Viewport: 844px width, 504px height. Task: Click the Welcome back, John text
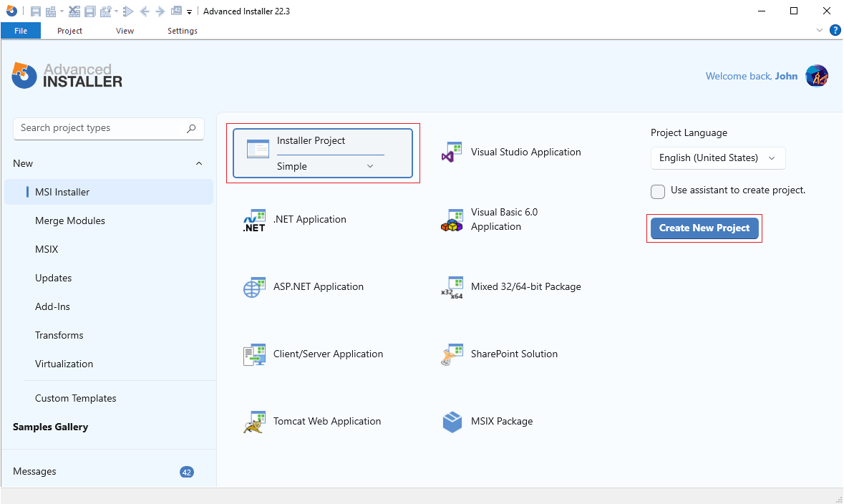point(752,76)
